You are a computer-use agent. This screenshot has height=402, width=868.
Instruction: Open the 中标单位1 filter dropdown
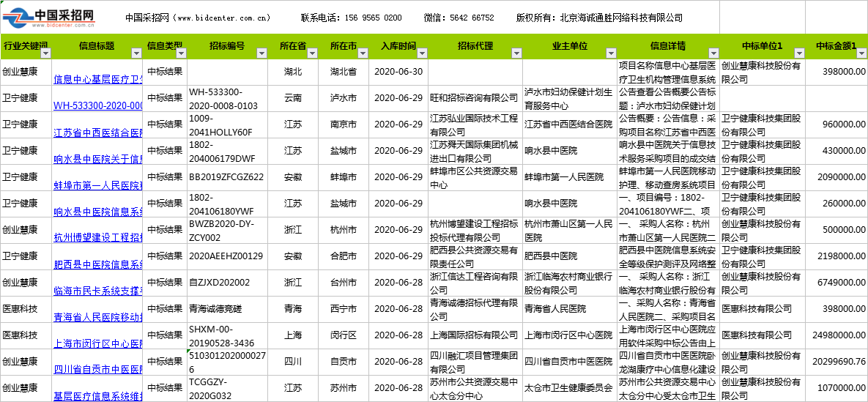tap(798, 53)
